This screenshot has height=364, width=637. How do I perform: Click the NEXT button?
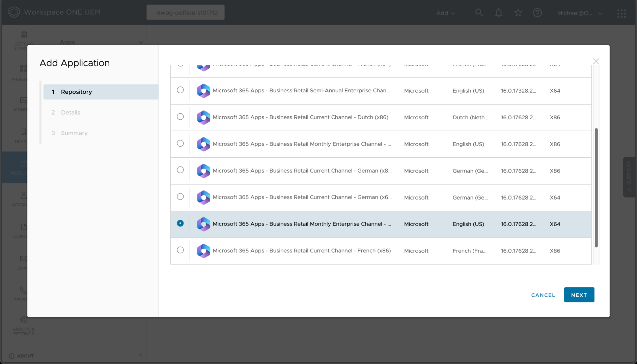click(579, 295)
